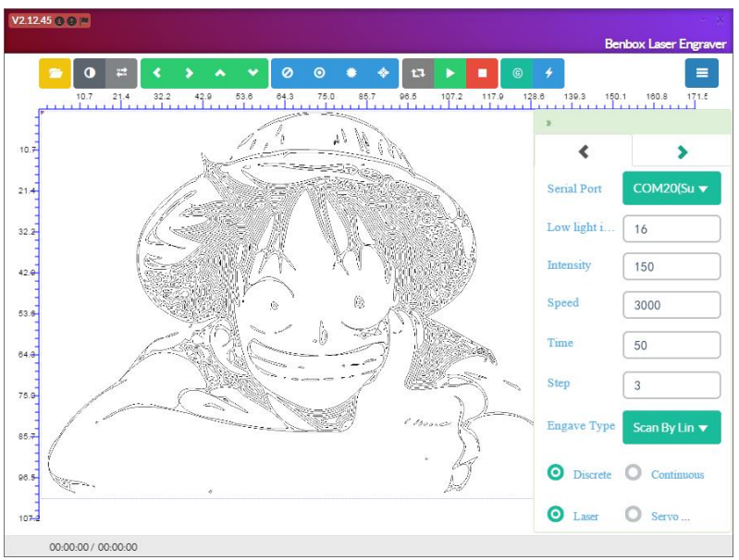Switch to right green arrow tab
739x560 pixels.
(682, 152)
